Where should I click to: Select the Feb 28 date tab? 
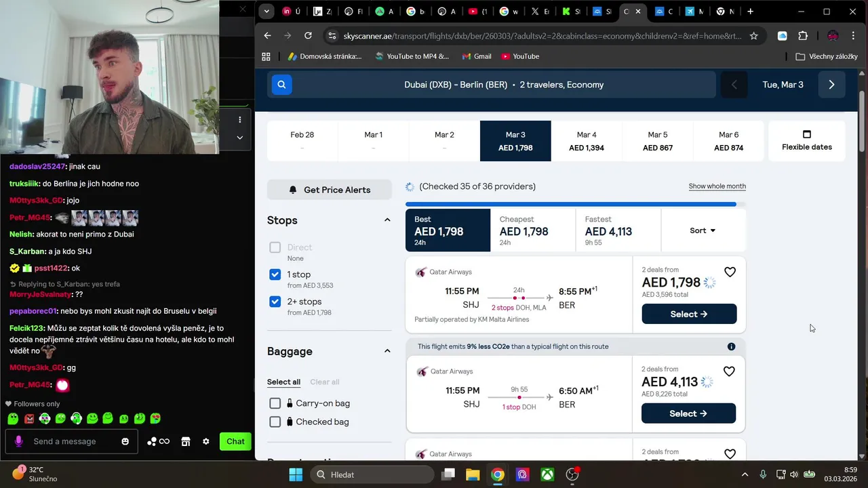click(x=302, y=141)
